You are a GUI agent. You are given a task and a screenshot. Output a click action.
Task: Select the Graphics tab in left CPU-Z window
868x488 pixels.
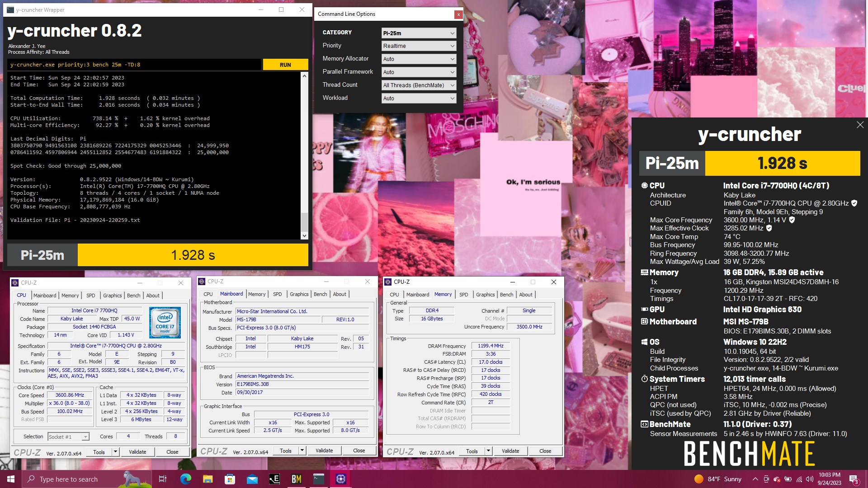(x=113, y=296)
